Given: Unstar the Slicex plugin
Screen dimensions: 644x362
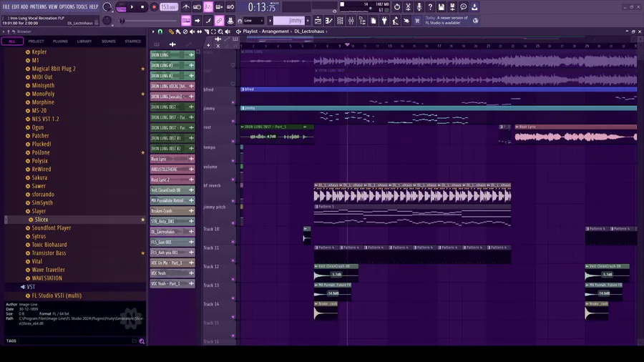Looking at the screenshot, I should [143, 220].
